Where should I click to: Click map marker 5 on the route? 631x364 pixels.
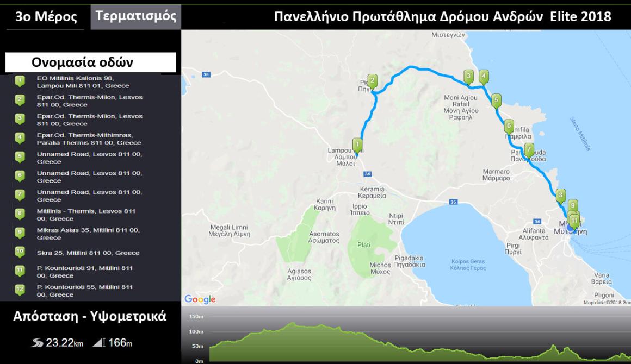click(x=496, y=101)
